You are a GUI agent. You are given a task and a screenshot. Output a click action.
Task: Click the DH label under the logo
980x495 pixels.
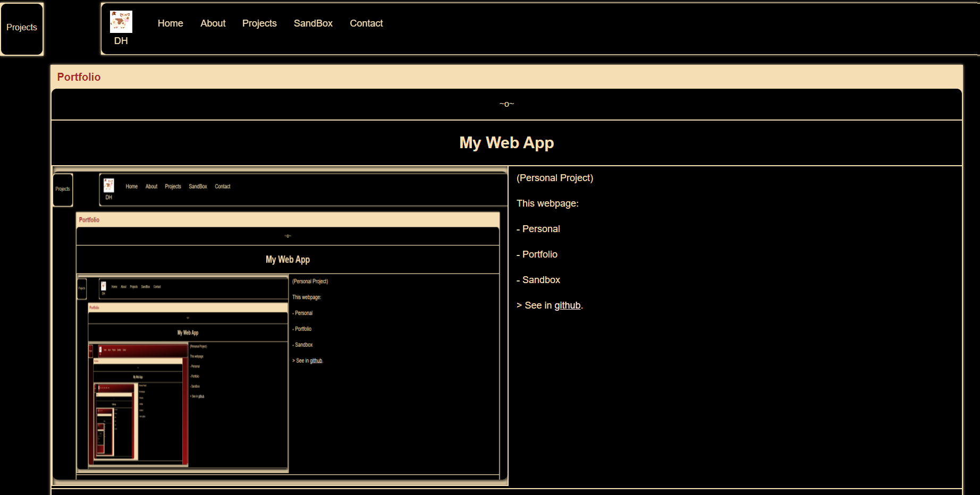(x=121, y=41)
